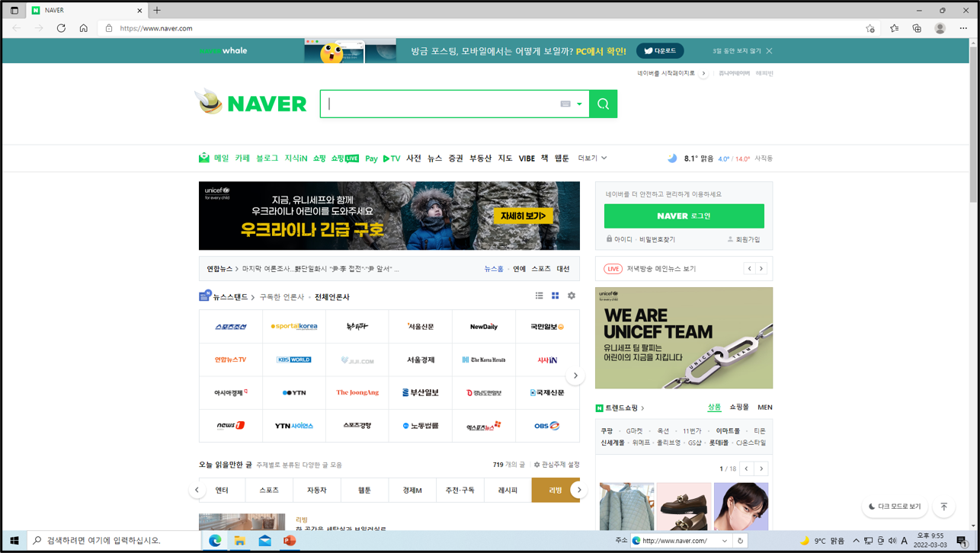Select the 자동차 topic tab
The image size is (980, 553).
tap(317, 490)
